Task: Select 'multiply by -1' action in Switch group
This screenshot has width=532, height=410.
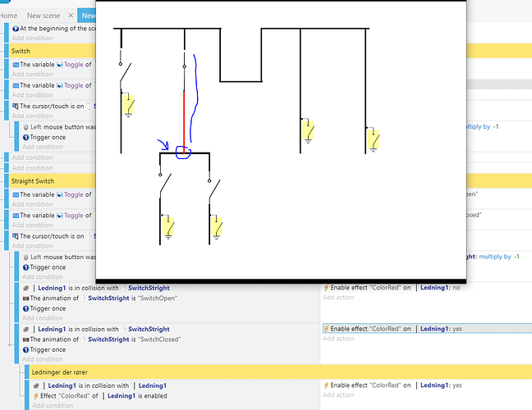Action: point(483,126)
